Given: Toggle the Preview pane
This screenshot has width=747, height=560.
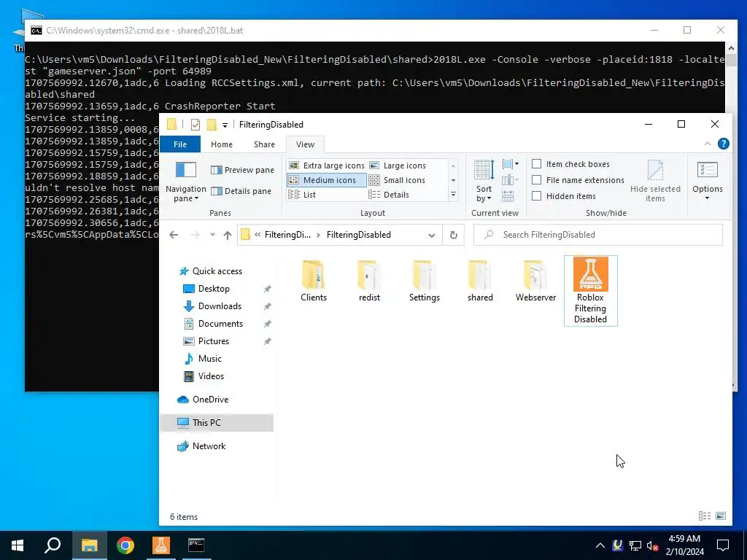Looking at the screenshot, I should 242,170.
